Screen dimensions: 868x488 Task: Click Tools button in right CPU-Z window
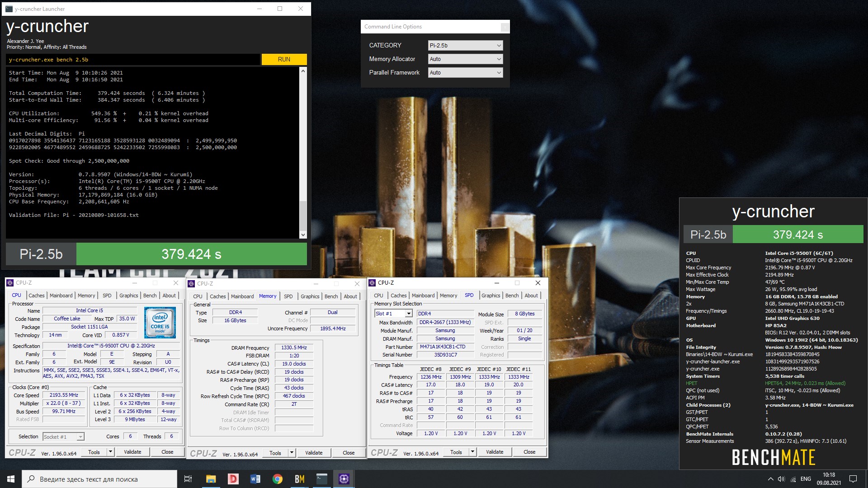pos(456,452)
